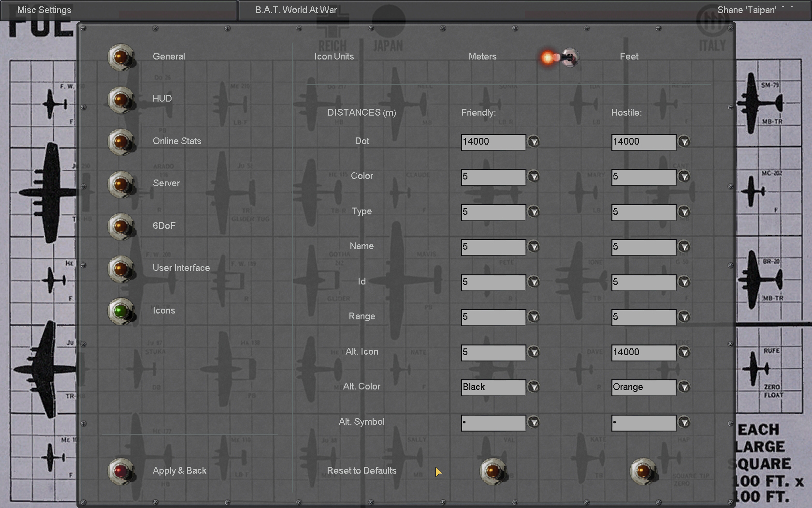The width and height of the screenshot is (812, 508).
Task: Open Friendly Id distance dropdown
Action: click(534, 282)
